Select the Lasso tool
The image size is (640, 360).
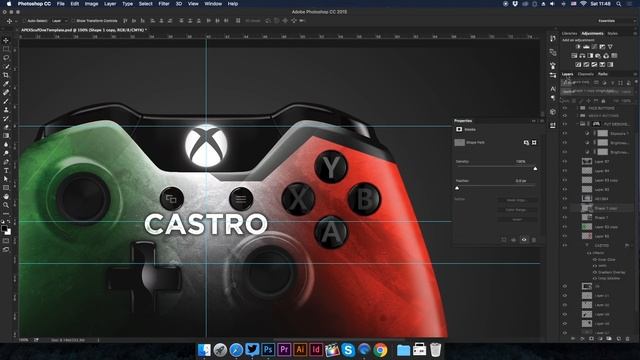6,58
